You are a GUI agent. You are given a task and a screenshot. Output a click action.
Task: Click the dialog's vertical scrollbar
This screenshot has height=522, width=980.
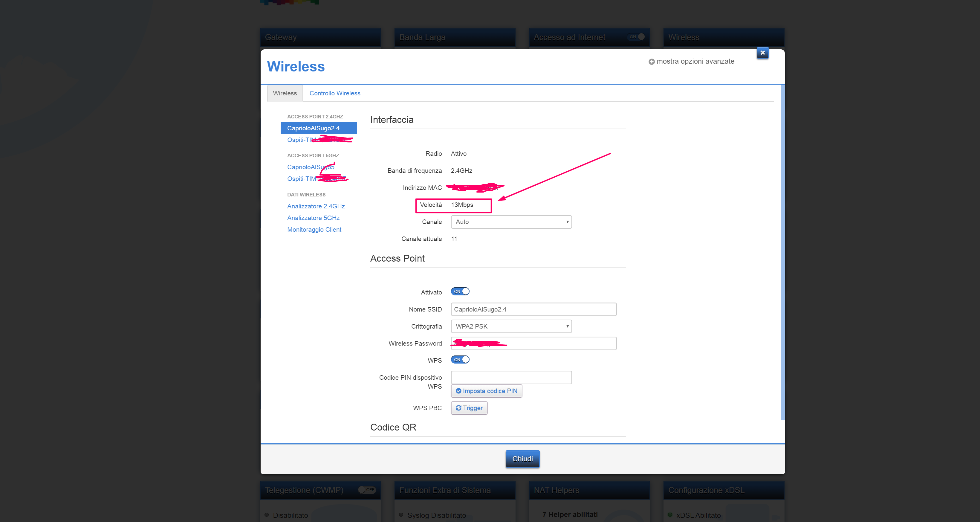click(x=782, y=252)
